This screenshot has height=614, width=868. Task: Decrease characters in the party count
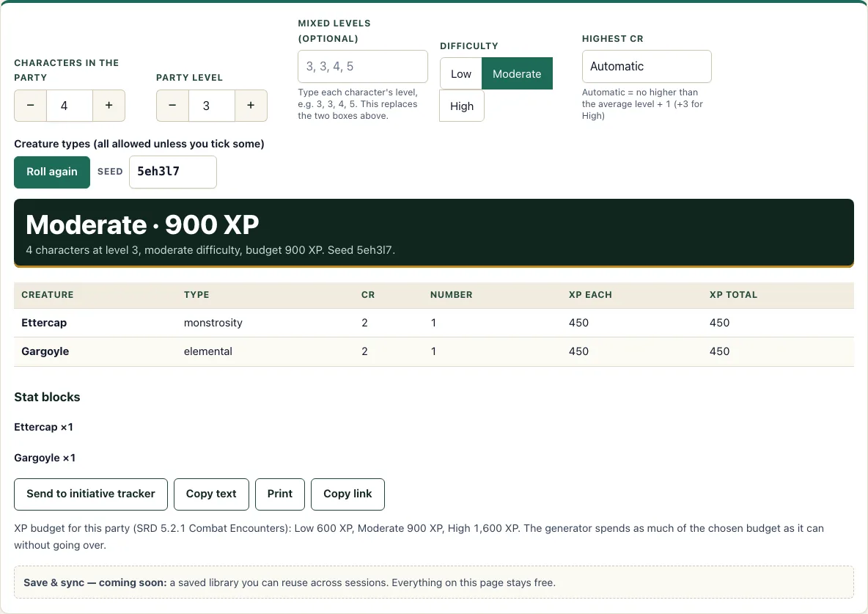click(x=31, y=106)
